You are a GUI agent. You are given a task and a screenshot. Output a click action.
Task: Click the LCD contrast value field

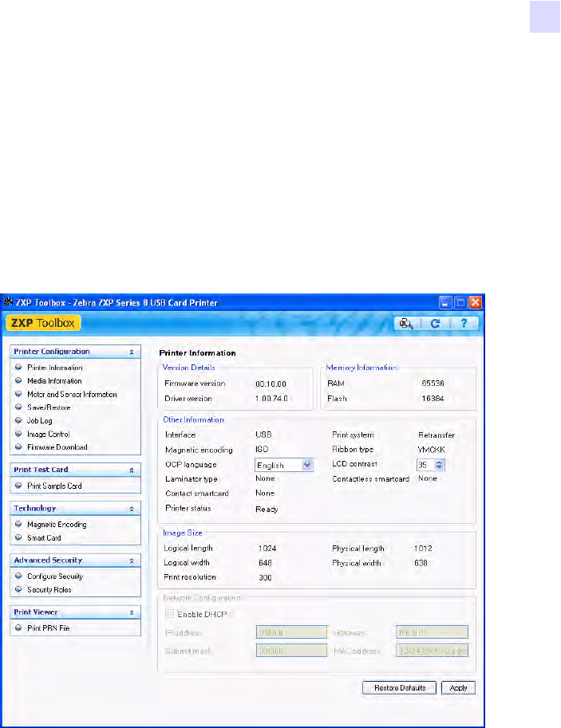[425, 465]
